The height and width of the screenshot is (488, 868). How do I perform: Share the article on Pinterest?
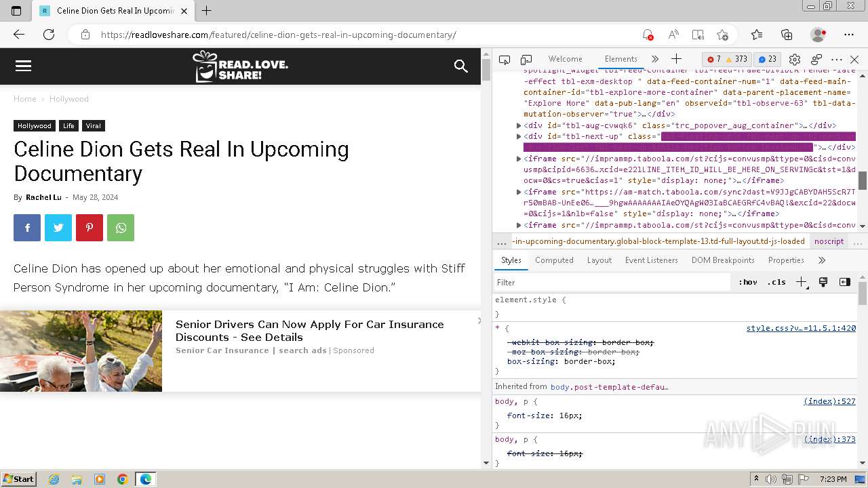pyautogui.click(x=90, y=228)
